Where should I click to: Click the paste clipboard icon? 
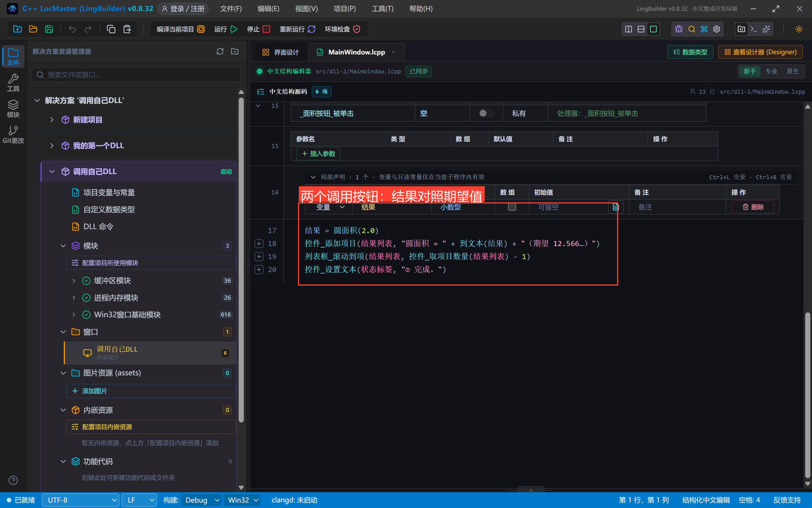(x=127, y=29)
